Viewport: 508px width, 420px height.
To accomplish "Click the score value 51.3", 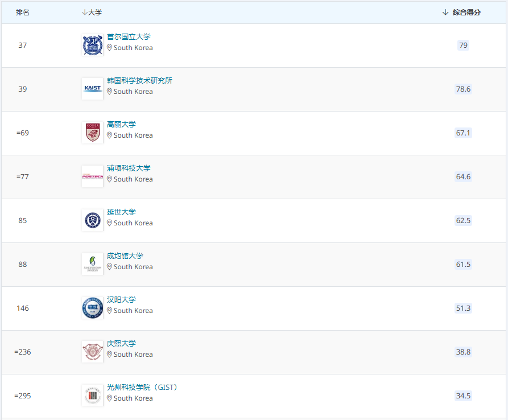I will pyautogui.click(x=463, y=308).
